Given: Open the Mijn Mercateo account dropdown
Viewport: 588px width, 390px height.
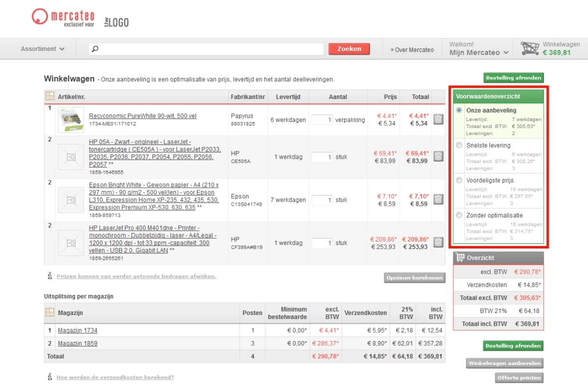Looking at the screenshot, I should coord(479,52).
